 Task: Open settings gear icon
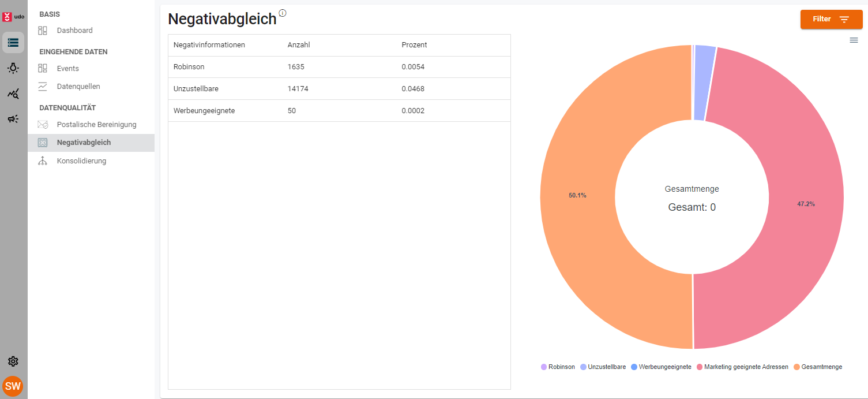[x=13, y=361]
